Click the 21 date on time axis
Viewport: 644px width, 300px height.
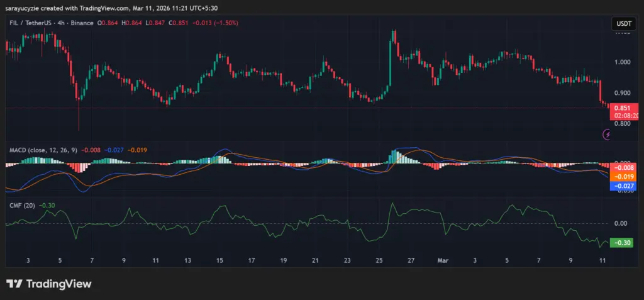pos(316,260)
